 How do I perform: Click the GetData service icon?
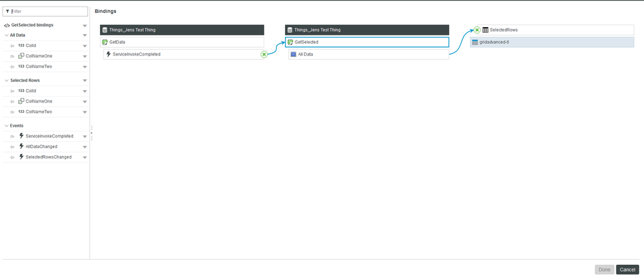(104, 42)
